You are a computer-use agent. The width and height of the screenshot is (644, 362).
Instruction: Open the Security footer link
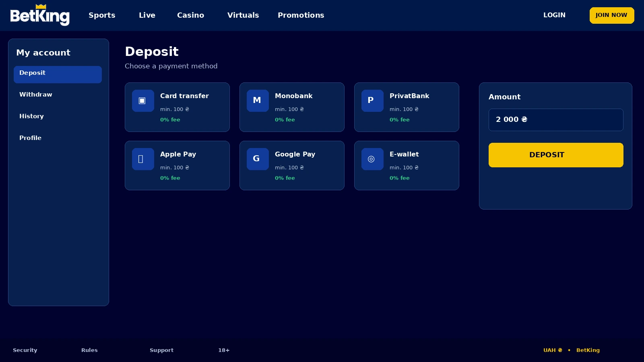pyautogui.click(x=25, y=350)
